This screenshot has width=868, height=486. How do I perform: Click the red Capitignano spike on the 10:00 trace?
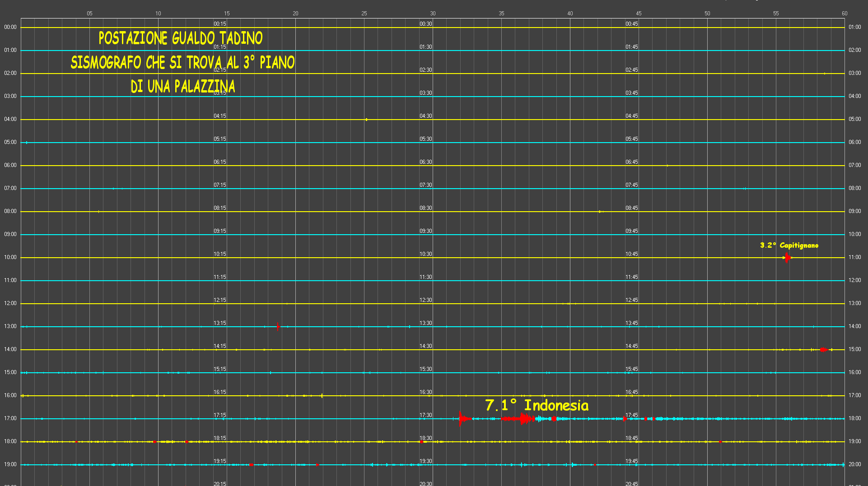787,257
